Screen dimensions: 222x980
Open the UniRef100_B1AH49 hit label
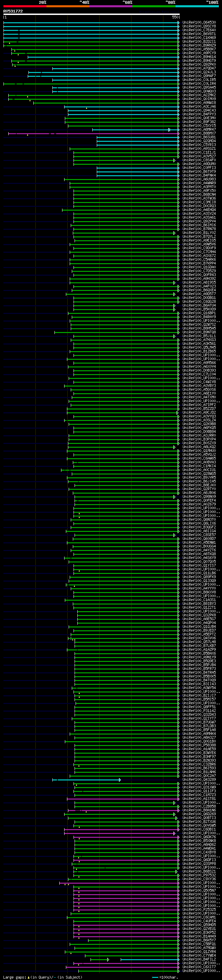coord(199,936)
